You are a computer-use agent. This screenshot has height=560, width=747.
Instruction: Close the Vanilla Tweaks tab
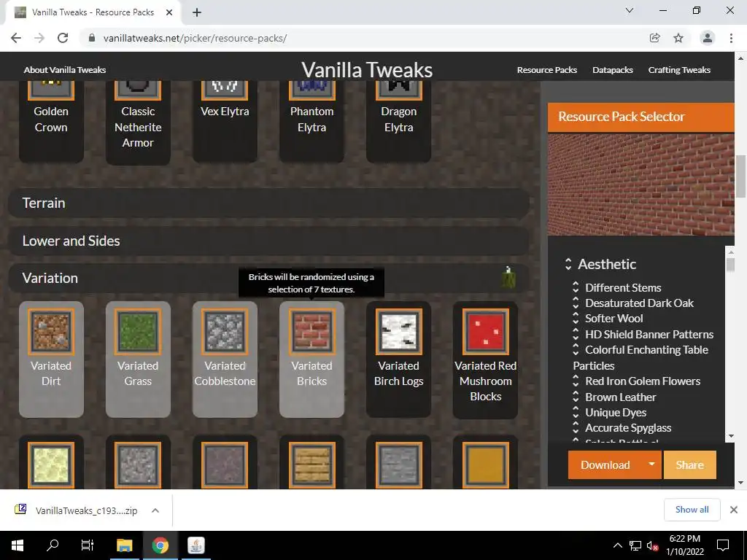click(169, 12)
